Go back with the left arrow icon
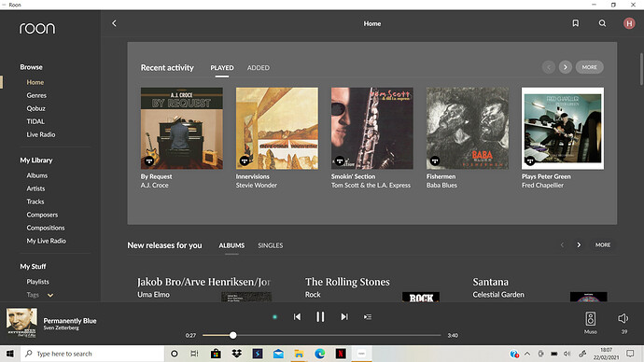The height and width of the screenshot is (362, 644). tap(114, 23)
